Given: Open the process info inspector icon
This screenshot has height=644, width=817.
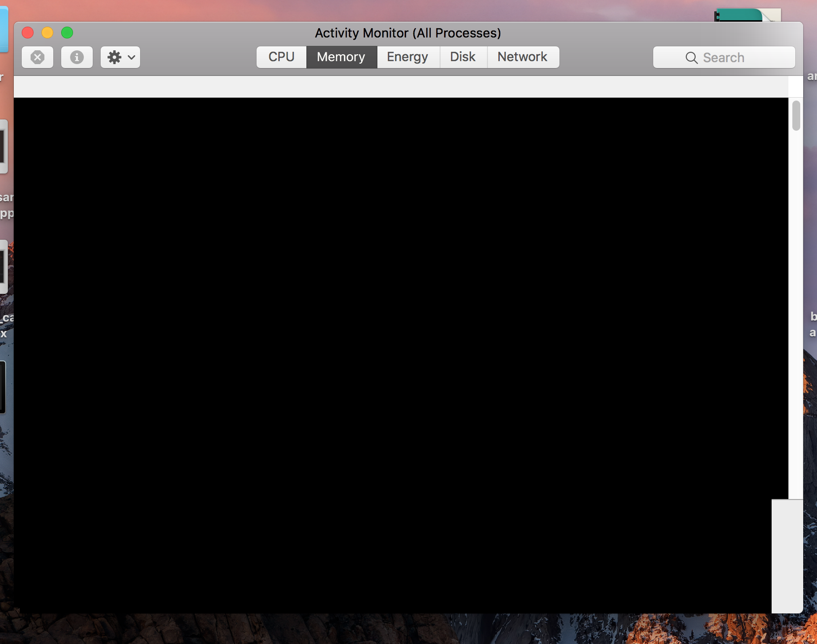Looking at the screenshot, I should 77,57.
